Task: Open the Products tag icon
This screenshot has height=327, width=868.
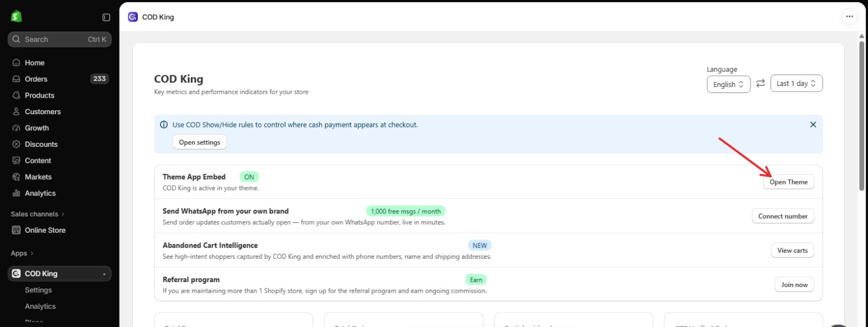Action: [x=16, y=95]
